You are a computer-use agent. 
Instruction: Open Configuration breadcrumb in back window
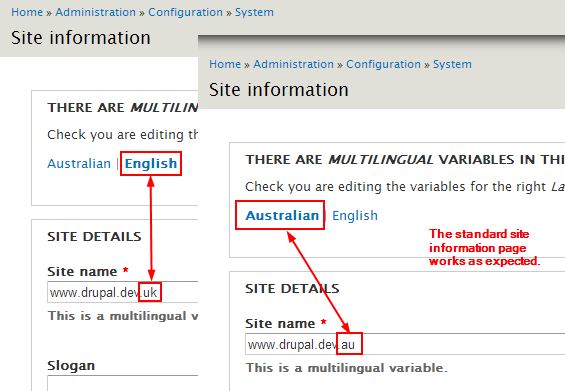(186, 12)
